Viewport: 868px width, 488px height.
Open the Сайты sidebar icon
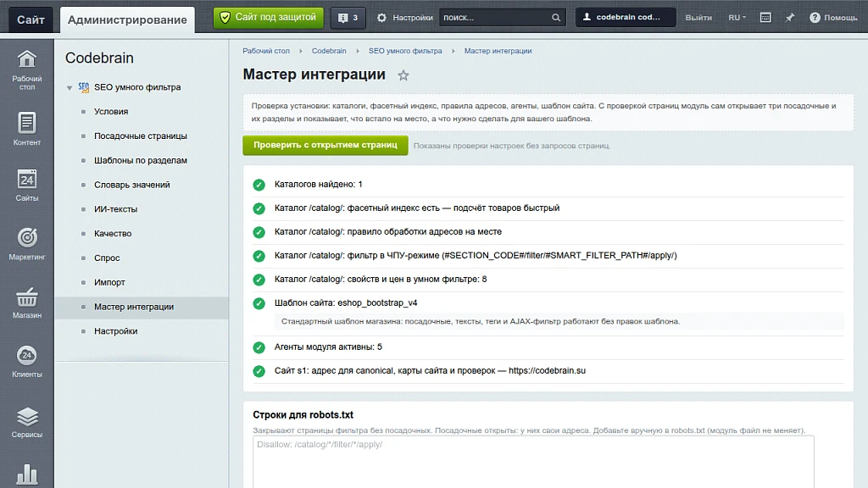pyautogui.click(x=26, y=186)
